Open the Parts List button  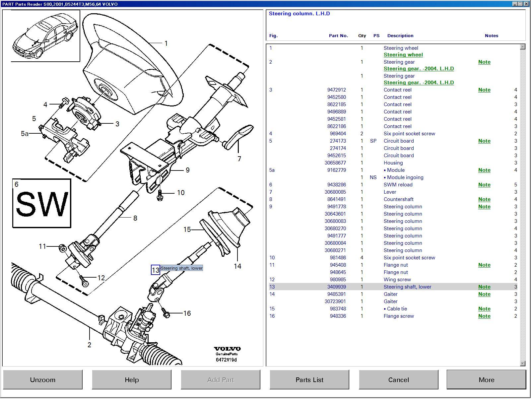[309, 380]
